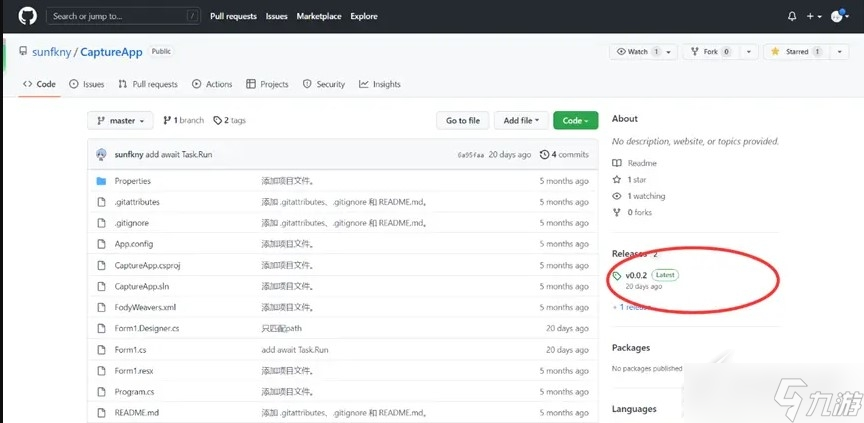Expand the master branch dropdown
864x423 pixels.
(121, 120)
